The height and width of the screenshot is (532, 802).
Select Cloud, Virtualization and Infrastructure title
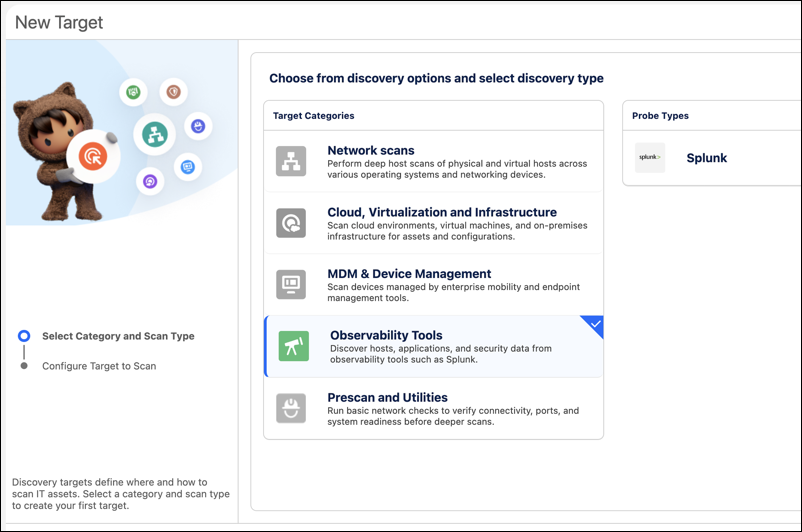pos(442,212)
